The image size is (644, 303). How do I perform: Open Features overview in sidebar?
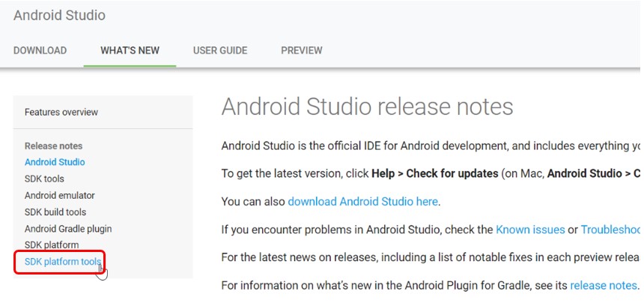[61, 112]
